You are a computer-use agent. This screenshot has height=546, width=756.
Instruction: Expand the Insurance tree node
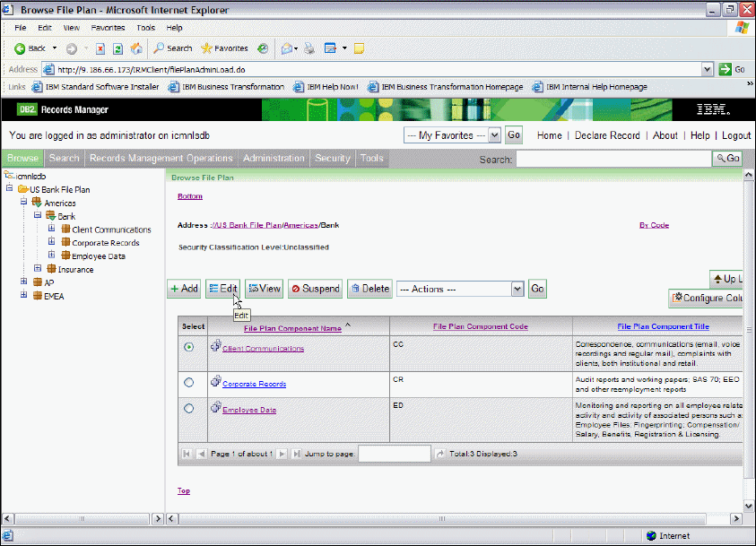click(38, 268)
